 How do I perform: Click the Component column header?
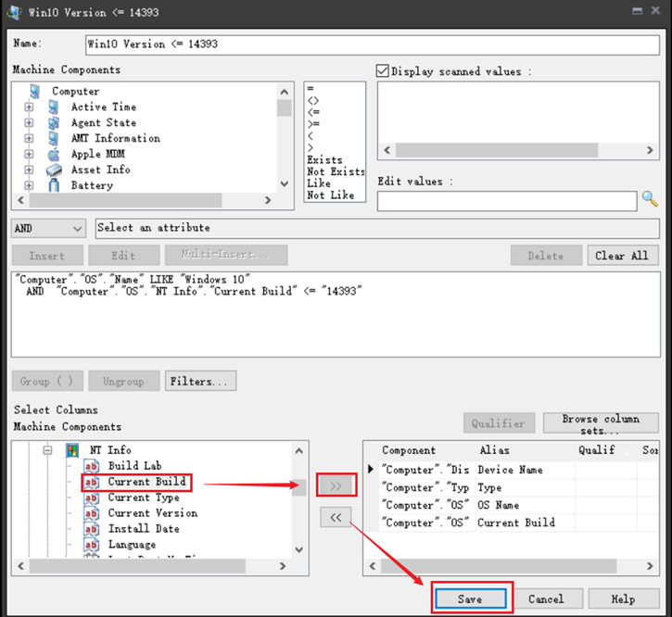(x=409, y=450)
